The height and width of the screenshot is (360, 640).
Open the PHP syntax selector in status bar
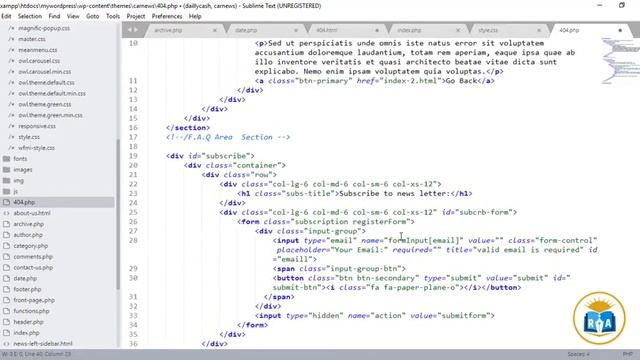click(x=628, y=354)
